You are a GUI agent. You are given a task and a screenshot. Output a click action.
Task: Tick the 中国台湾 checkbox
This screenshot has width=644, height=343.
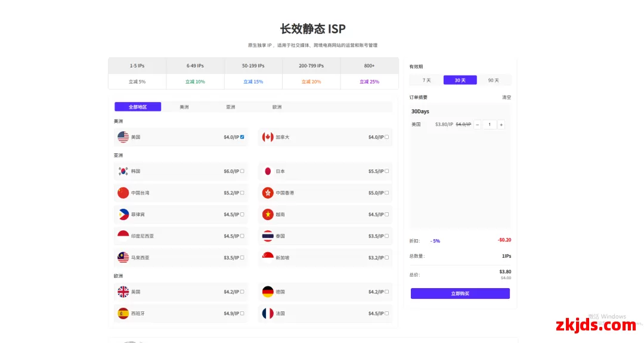coord(242,193)
